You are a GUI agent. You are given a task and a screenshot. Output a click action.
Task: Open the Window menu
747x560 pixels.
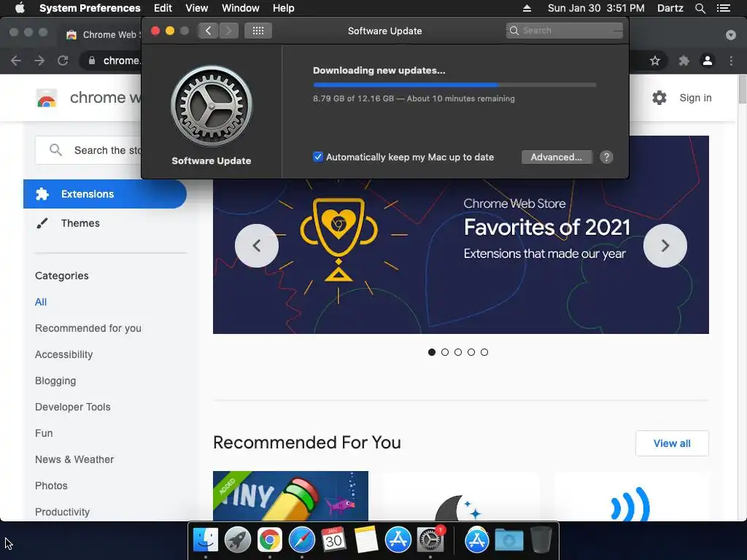tap(241, 8)
